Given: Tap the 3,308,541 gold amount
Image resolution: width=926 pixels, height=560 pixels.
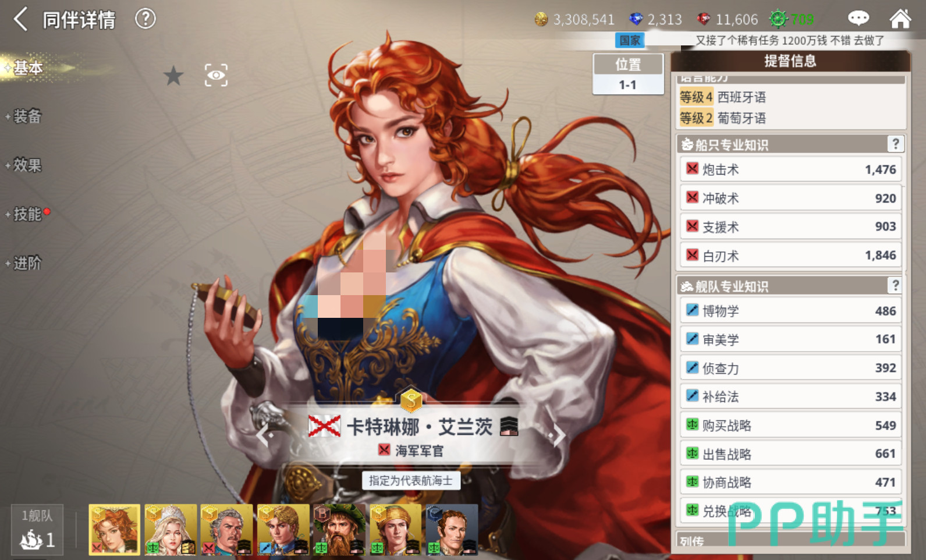Looking at the screenshot, I should 584,20.
